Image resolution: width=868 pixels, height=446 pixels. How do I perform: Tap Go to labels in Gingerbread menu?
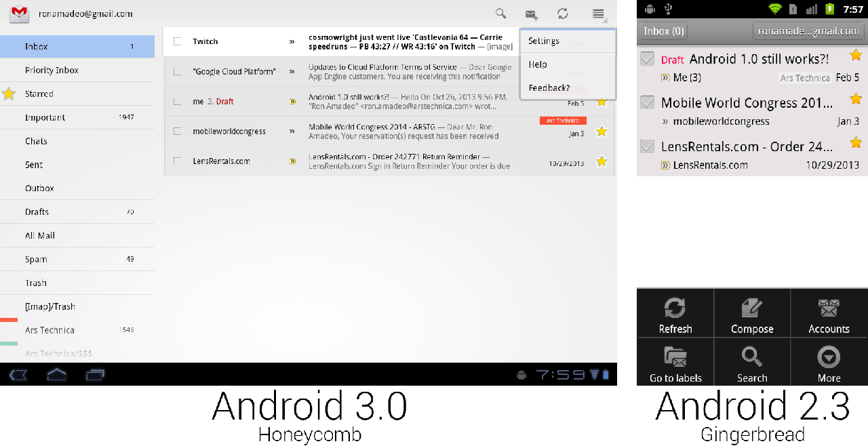675,365
